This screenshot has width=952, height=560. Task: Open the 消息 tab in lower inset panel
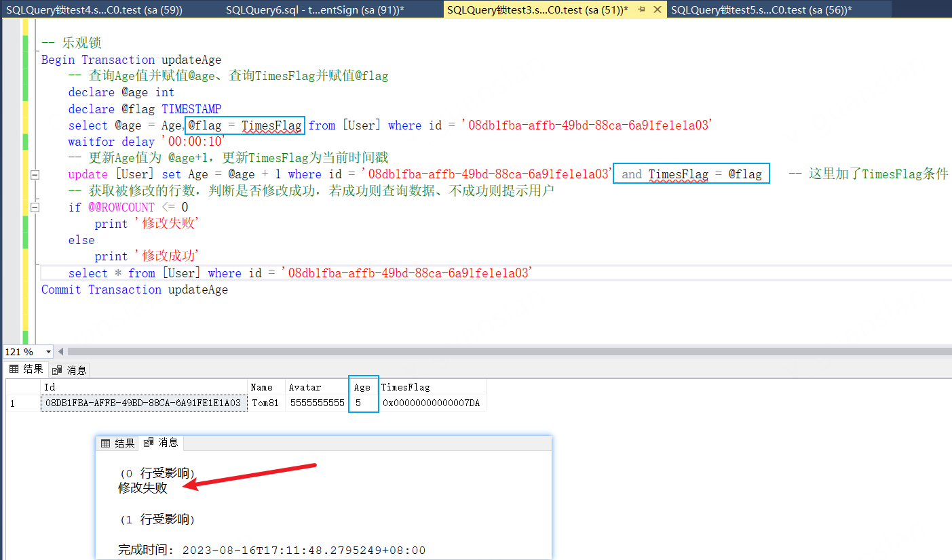[x=161, y=443]
